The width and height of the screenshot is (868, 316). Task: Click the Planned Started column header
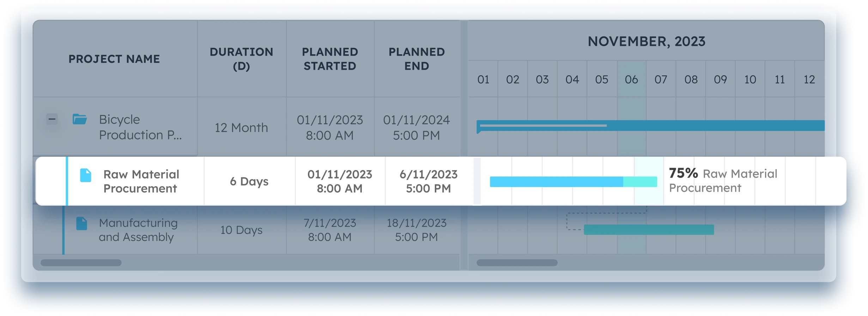330,59
